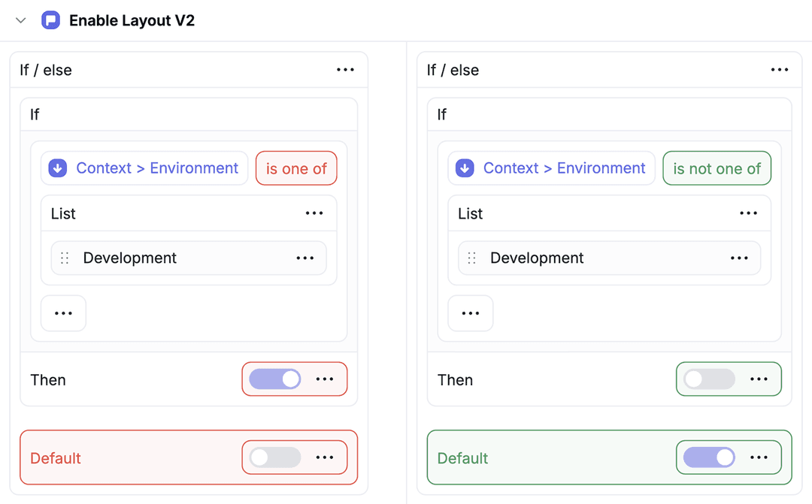The image size is (812, 504).
Task: Click the left Context > Environment link
Action: [x=157, y=168]
